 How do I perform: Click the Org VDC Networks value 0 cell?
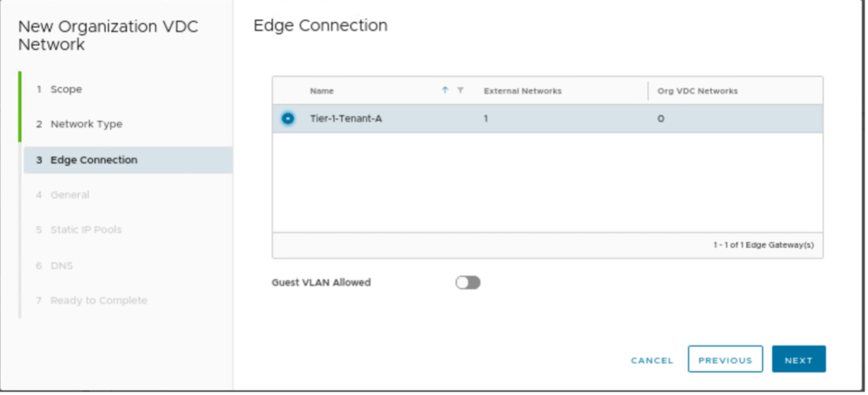tap(660, 119)
